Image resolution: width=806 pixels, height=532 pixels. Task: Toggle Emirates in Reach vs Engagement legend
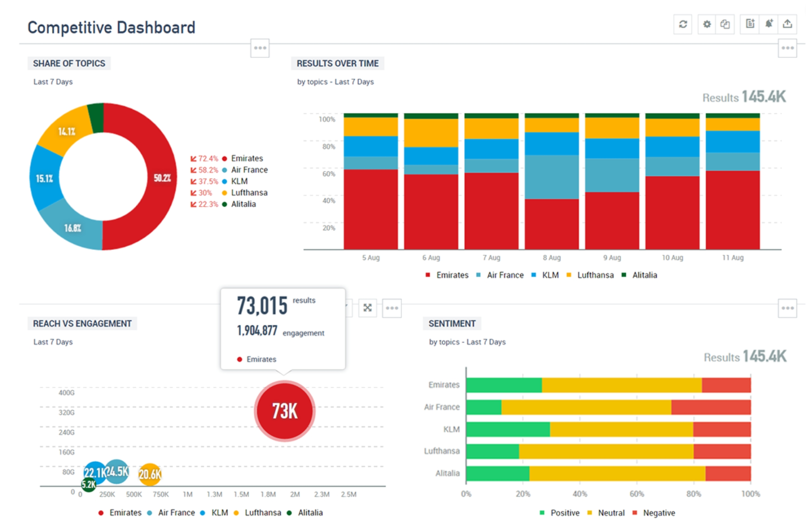coord(120,513)
